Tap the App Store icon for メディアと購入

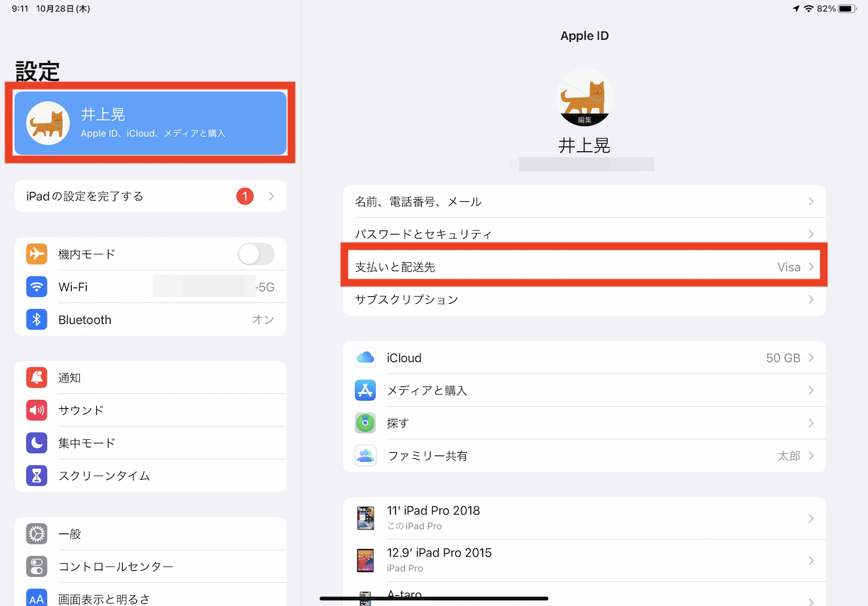(x=366, y=390)
